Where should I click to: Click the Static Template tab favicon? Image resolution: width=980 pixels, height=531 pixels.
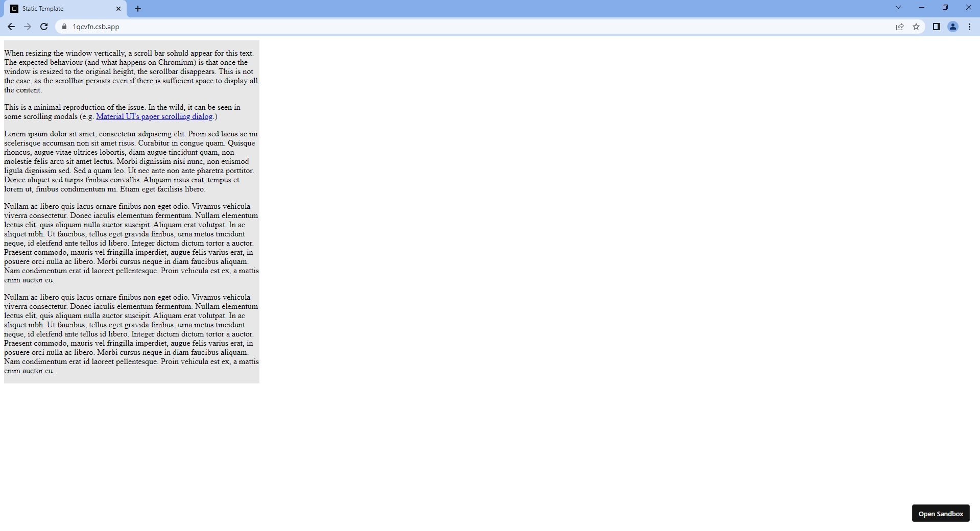click(x=15, y=9)
